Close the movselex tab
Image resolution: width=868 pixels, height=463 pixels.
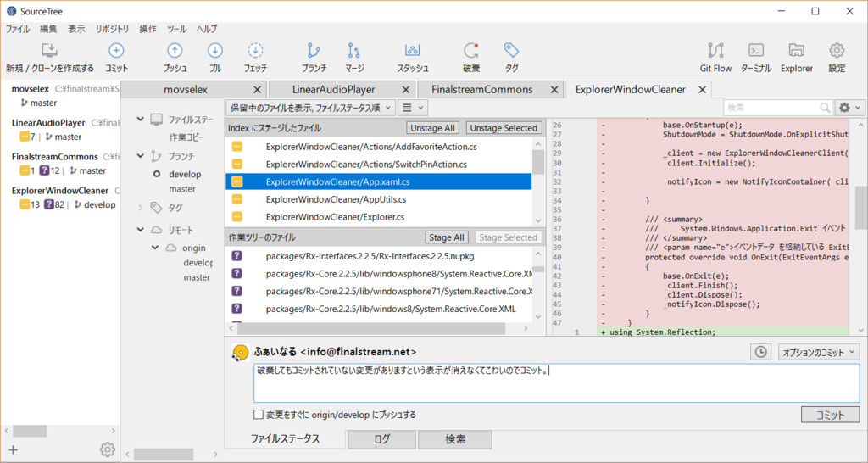[257, 90]
